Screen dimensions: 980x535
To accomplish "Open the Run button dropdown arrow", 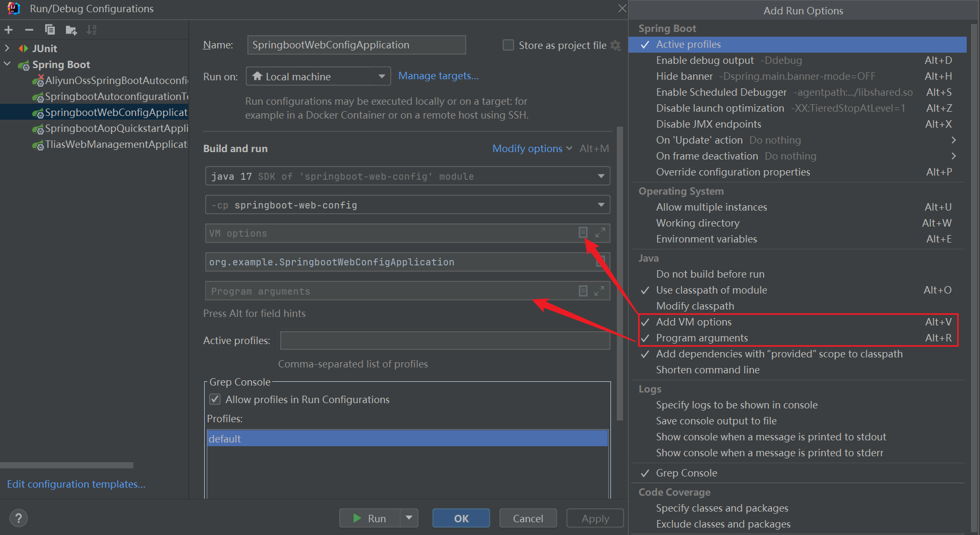I will pyautogui.click(x=409, y=517).
